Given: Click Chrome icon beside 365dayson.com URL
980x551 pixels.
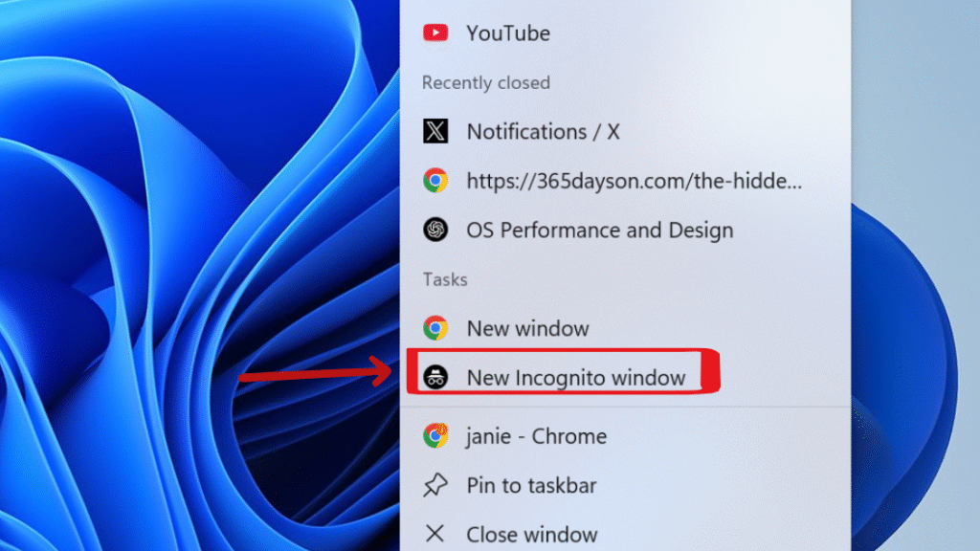Looking at the screenshot, I should [435, 181].
